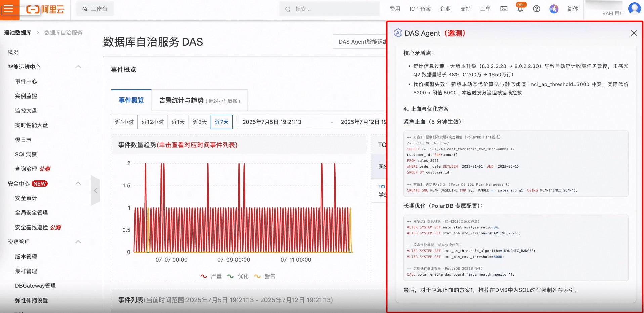Collapse the 资源管理 menu section

tap(78, 242)
